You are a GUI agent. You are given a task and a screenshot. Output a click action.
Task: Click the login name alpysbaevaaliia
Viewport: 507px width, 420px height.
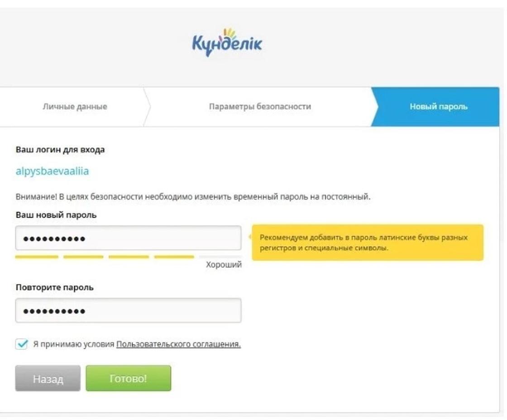point(52,171)
